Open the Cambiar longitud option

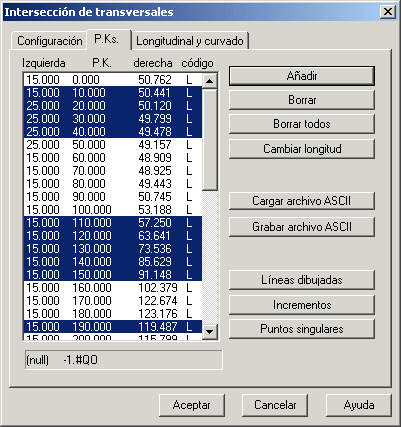pyautogui.click(x=302, y=149)
